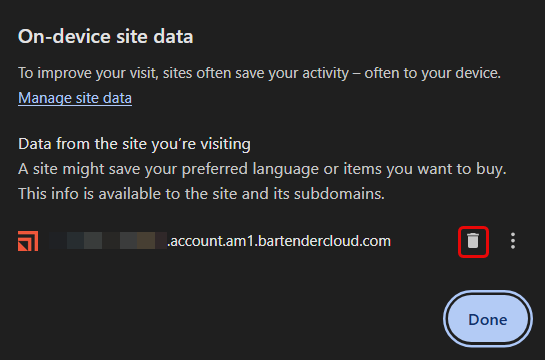Click the On-device site data heading
Viewport: 545px width, 360px height.
pyautogui.click(x=106, y=36)
